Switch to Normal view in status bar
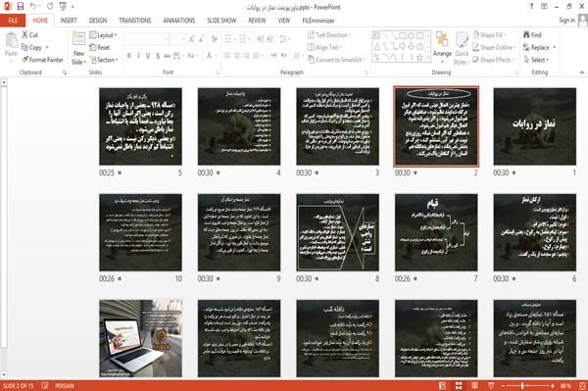 pos(443,386)
